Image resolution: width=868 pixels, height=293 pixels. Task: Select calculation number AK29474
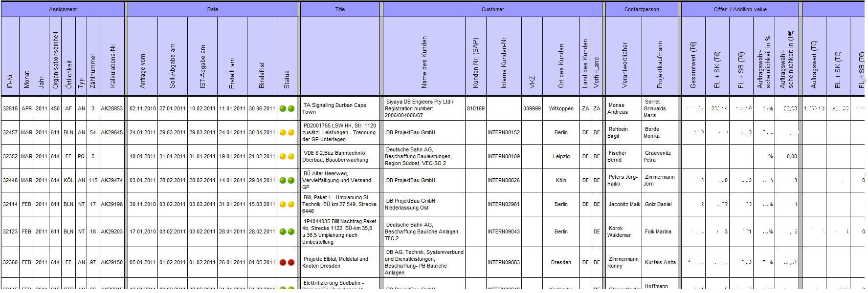click(x=111, y=180)
